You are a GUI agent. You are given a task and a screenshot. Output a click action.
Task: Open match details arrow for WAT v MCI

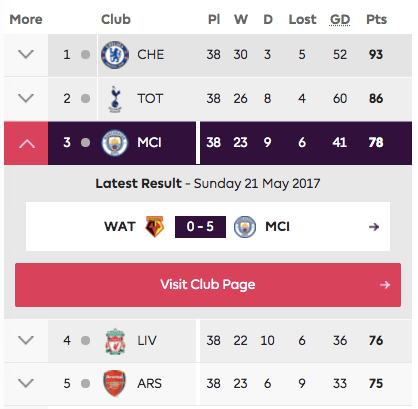(374, 227)
